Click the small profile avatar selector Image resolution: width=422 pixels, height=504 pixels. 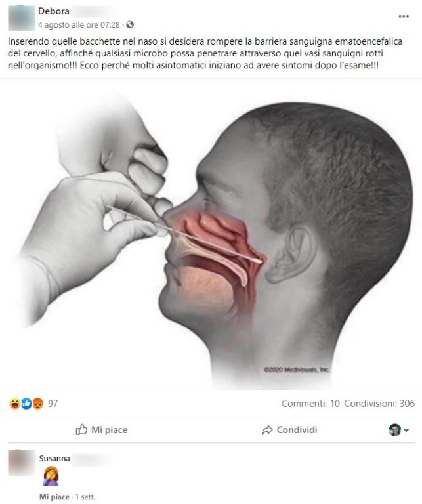point(394,430)
